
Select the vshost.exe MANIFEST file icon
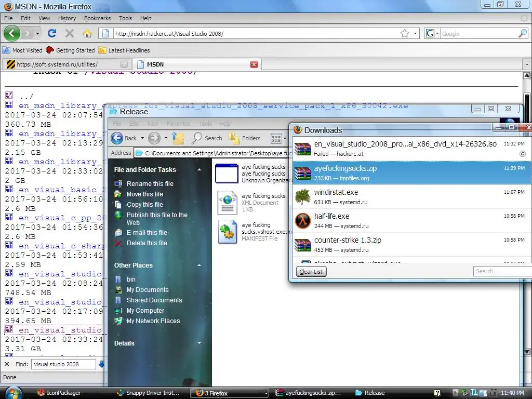[227, 232]
